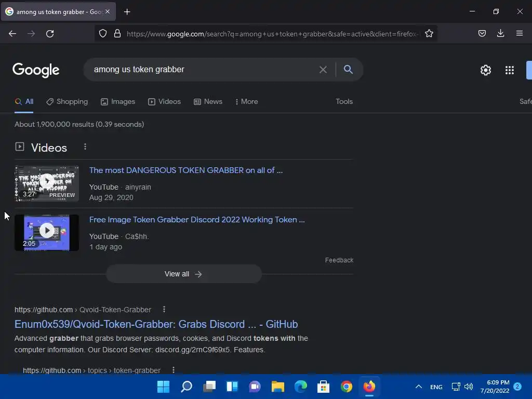Open Firefox application menu

519,33
